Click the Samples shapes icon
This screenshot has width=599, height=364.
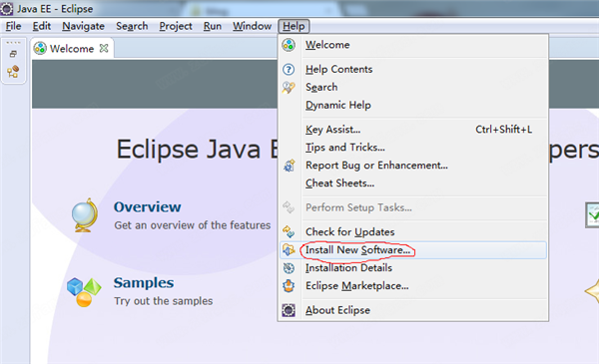[x=84, y=292]
